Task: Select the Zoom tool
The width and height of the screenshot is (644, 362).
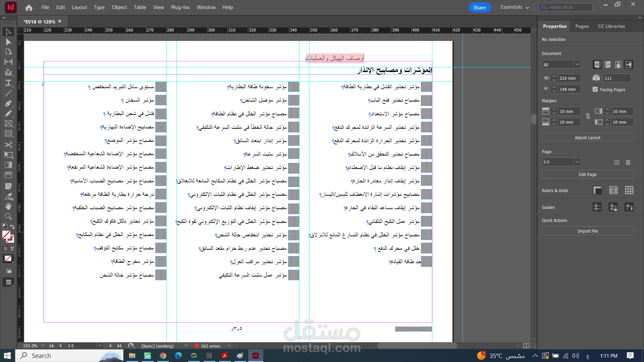Action: (8, 216)
